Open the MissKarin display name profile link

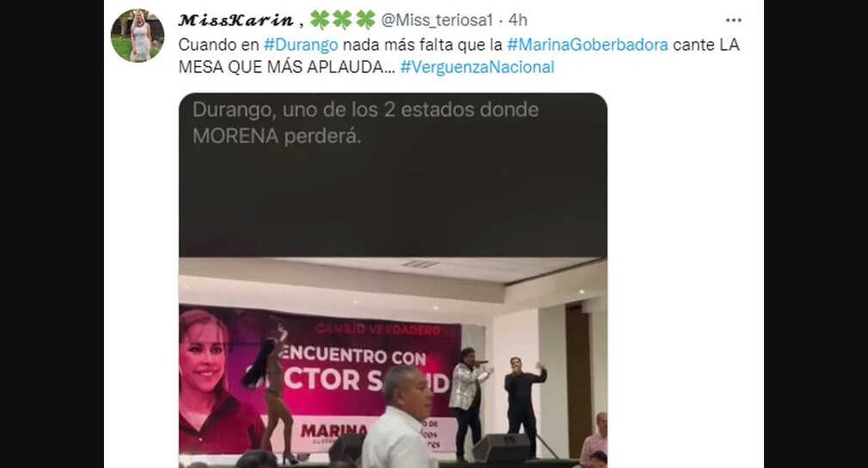pos(235,21)
